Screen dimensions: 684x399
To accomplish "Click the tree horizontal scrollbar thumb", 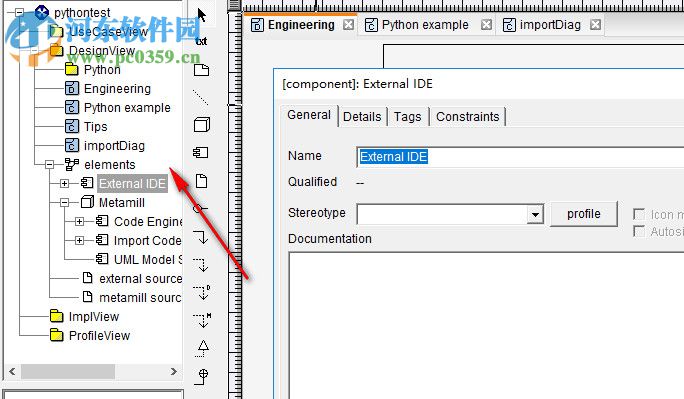I will [68, 372].
